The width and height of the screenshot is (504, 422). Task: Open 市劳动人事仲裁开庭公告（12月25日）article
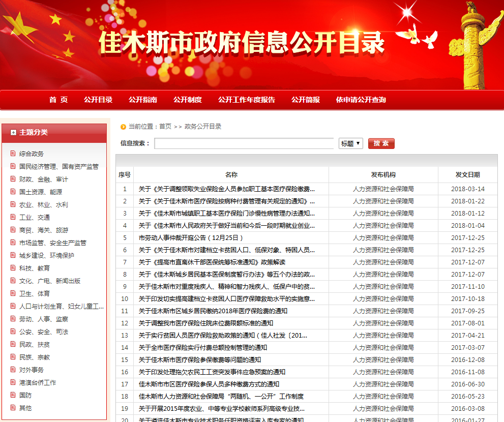191,237
